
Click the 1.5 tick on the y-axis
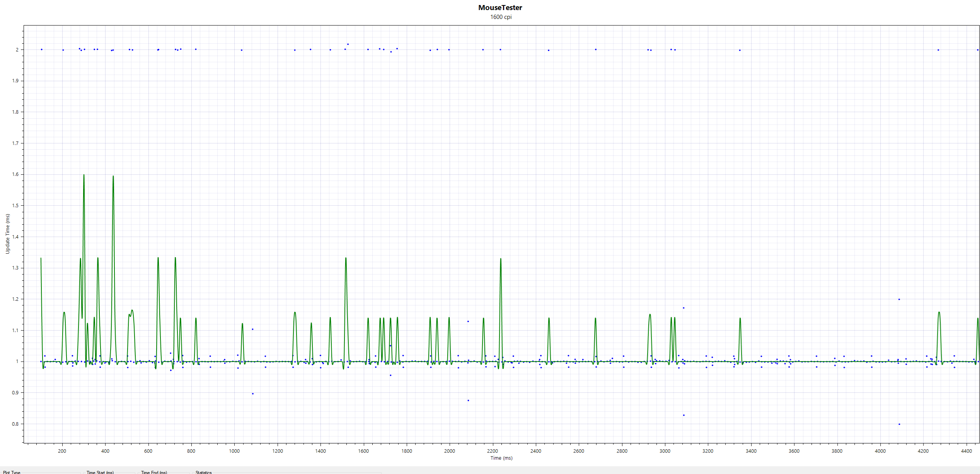tap(15, 205)
